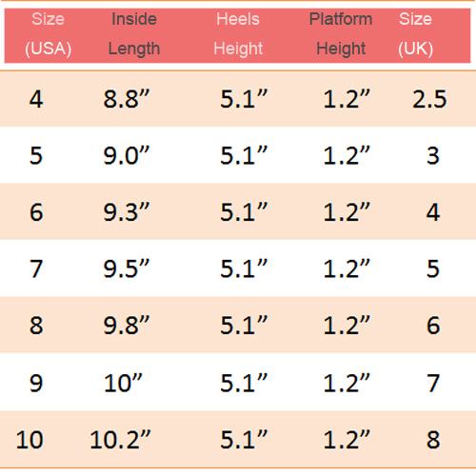Click USA size 8 row label
476x476 pixels.
[x=36, y=326]
